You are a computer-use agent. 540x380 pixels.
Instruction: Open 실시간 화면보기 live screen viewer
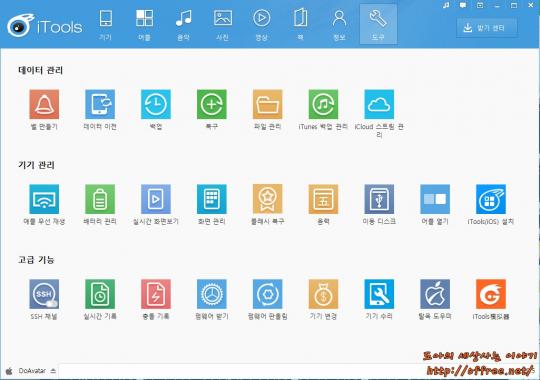coord(156,199)
